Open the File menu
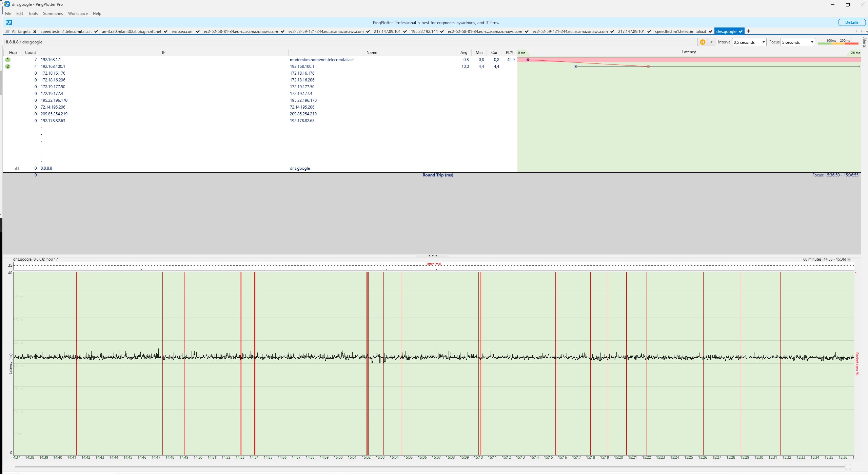The height and width of the screenshot is (474, 868). [8, 14]
